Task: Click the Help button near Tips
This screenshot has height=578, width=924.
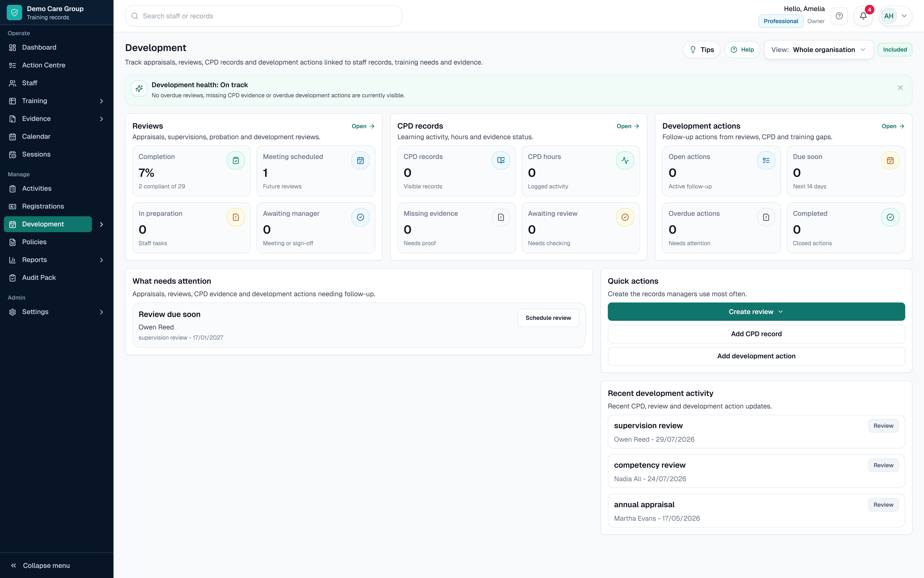Action: [742, 50]
